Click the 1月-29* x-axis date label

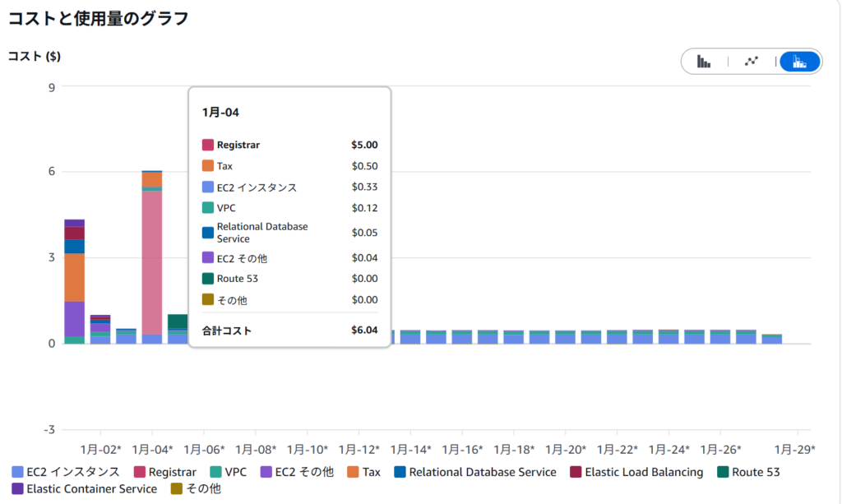tap(795, 450)
